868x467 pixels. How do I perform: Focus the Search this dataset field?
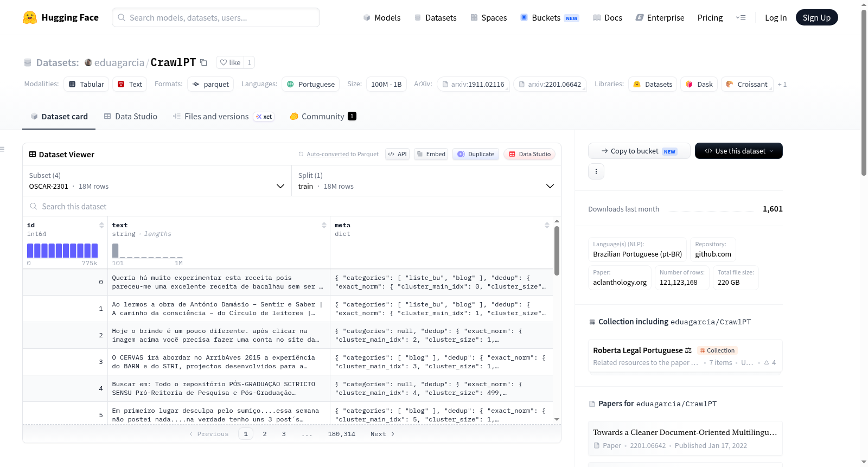pyautogui.click(x=292, y=206)
